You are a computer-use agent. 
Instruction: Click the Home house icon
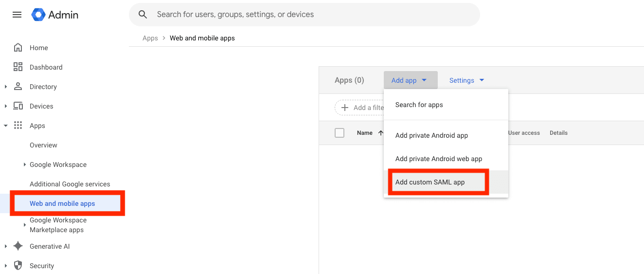click(x=18, y=48)
